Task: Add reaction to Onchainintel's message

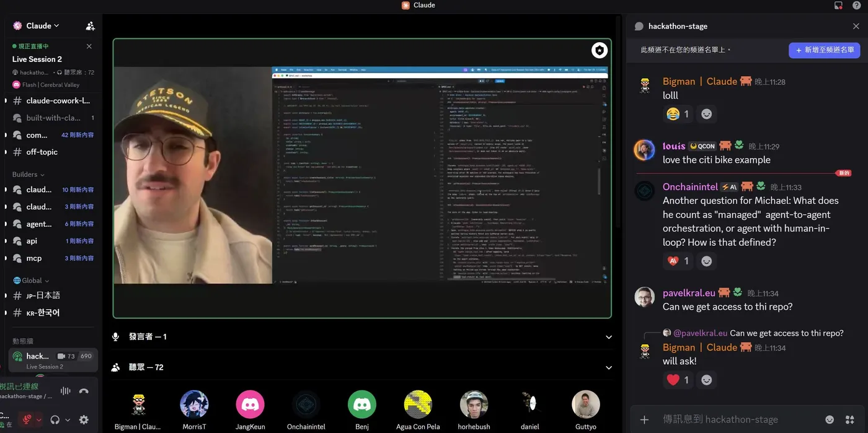Action: tap(706, 261)
